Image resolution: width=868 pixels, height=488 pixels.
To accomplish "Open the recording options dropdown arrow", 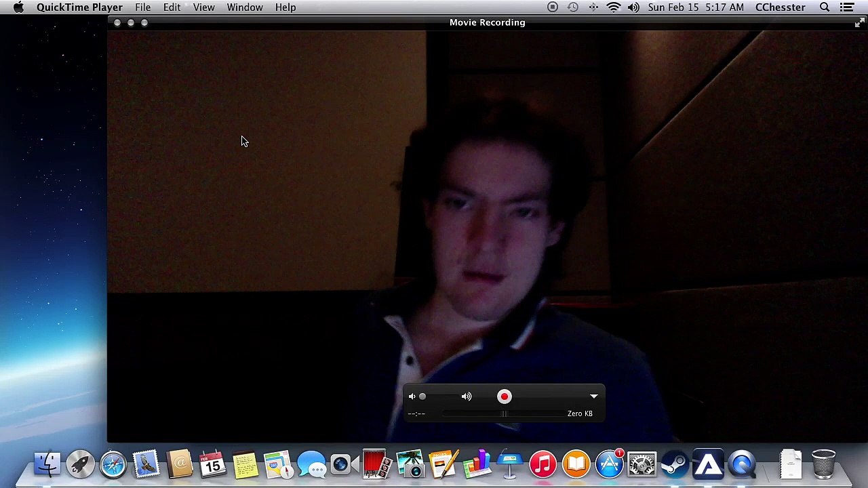I will tap(593, 396).
